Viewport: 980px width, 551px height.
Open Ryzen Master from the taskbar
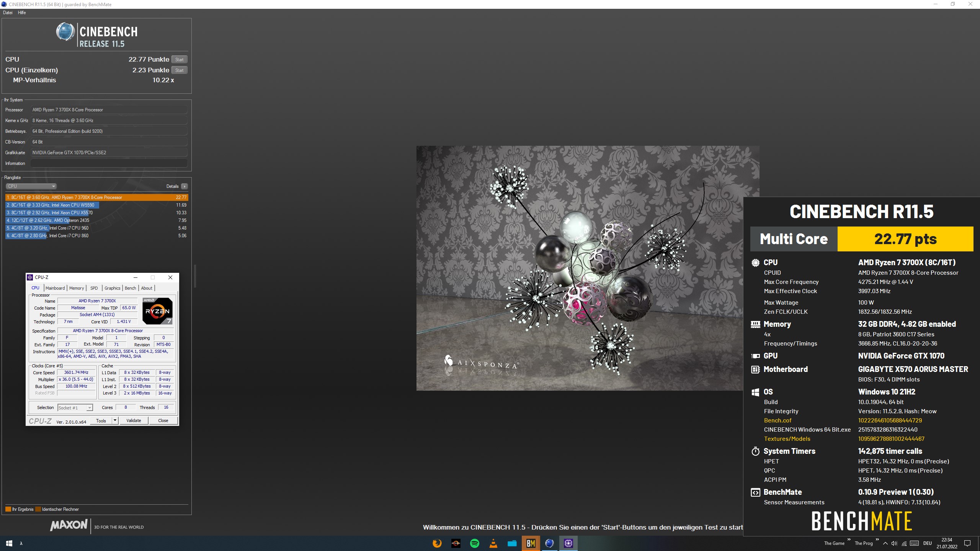(456, 543)
